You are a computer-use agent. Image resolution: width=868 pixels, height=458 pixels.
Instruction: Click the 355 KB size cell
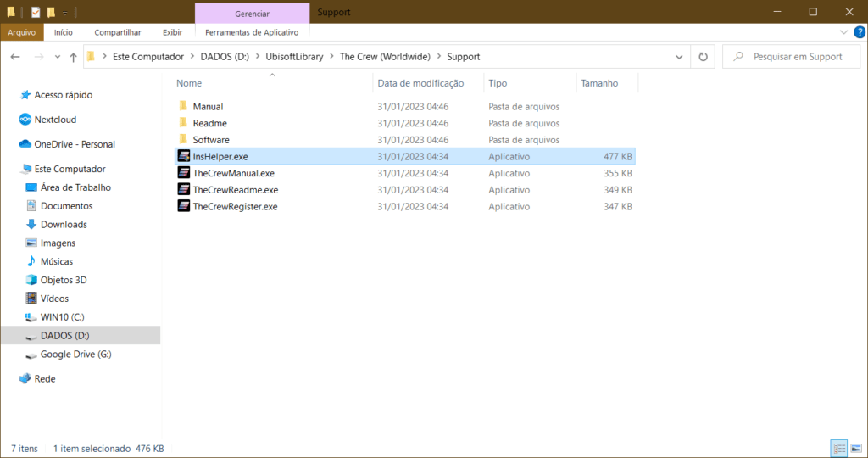coord(617,173)
